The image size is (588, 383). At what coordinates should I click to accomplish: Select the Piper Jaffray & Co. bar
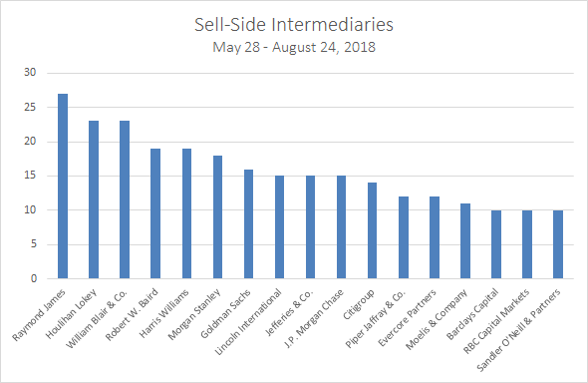click(x=404, y=237)
